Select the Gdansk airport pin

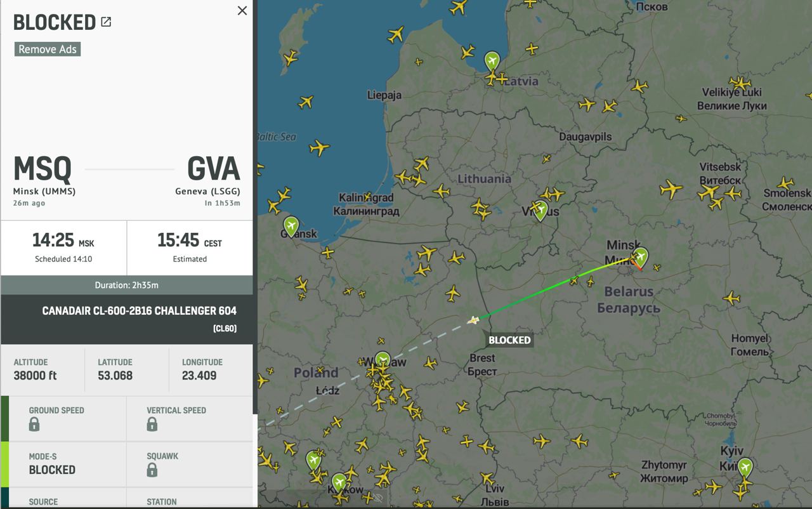point(291,225)
